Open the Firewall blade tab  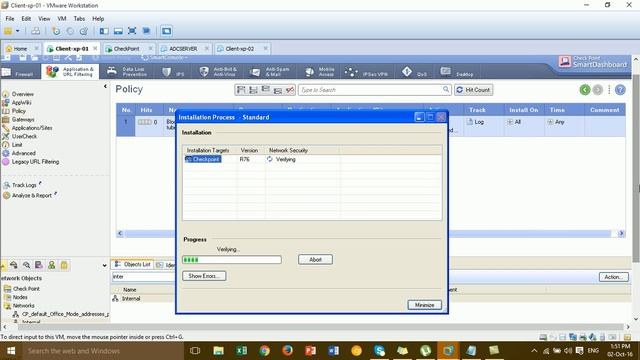point(18,73)
